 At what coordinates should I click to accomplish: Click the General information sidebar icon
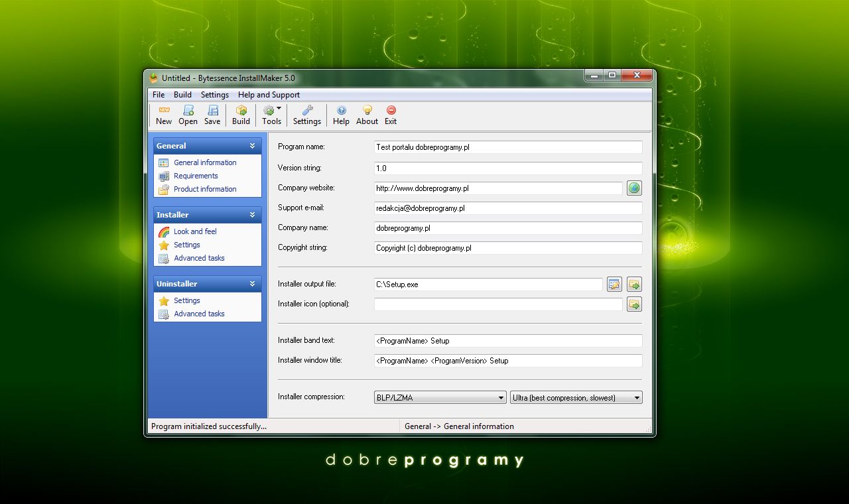point(164,162)
